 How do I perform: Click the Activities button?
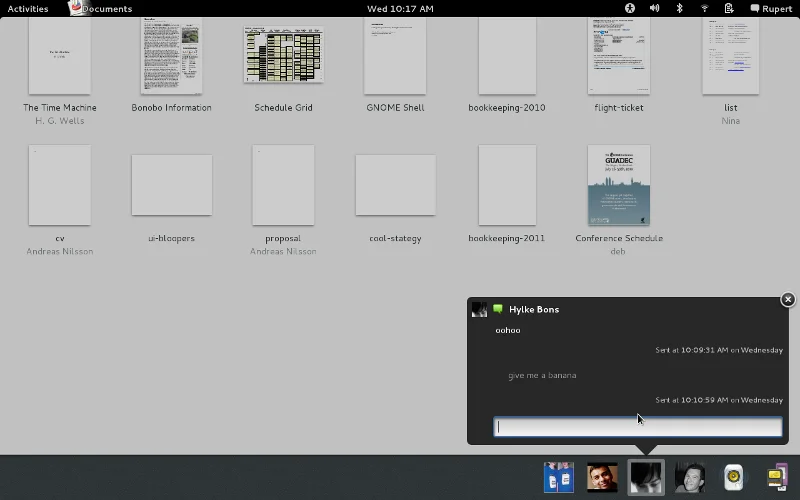[x=28, y=8]
